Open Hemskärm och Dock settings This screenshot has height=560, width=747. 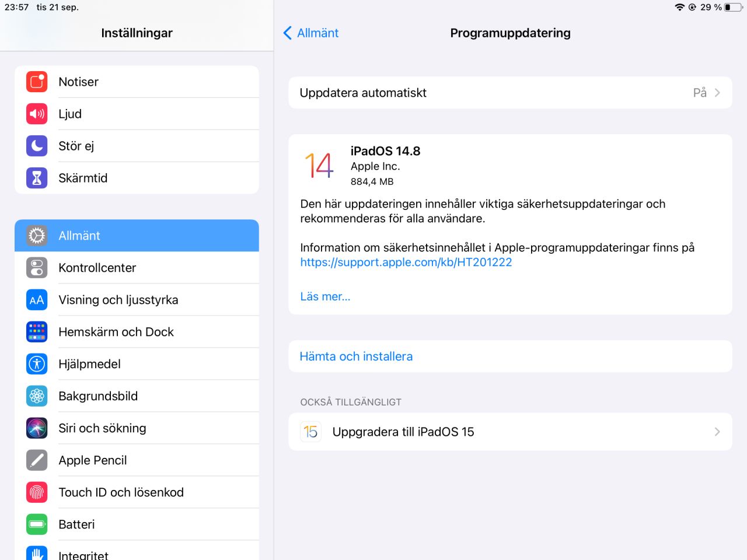click(137, 332)
